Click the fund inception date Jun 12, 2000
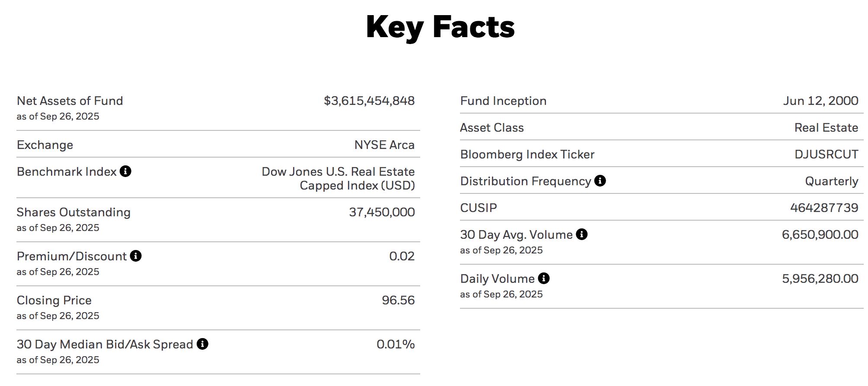Image resolution: width=868 pixels, height=386 pixels. (820, 101)
